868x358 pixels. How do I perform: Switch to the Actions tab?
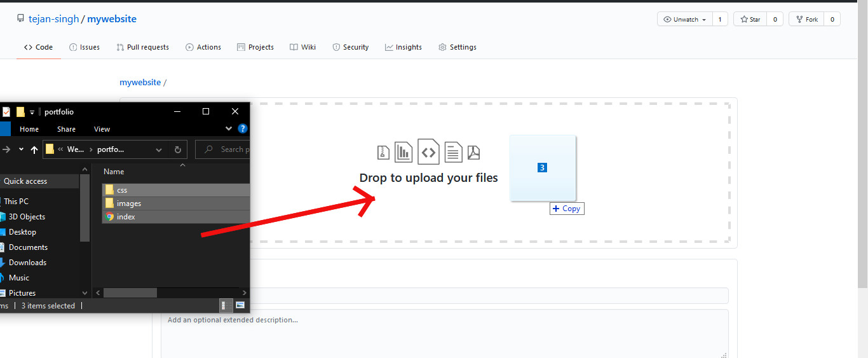pyautogui.click(x=203, y=47)
